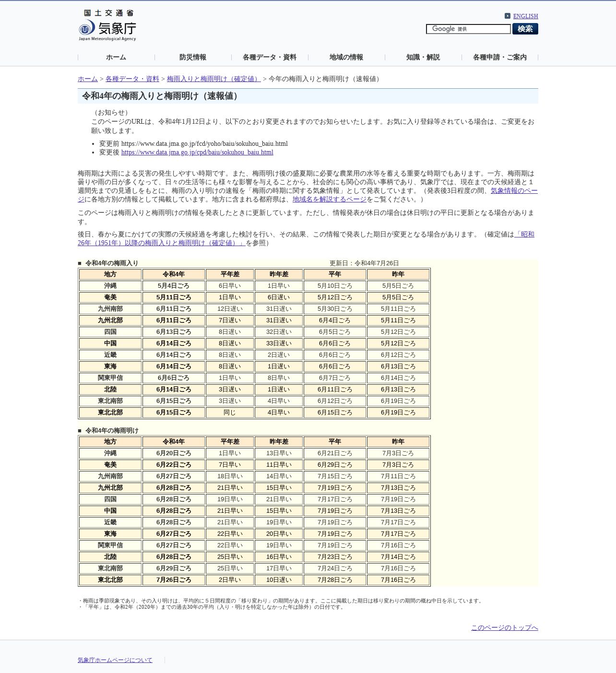Open the 防災情報 navigation menu item
Screen dimensions: 616x673
(193, 57)
